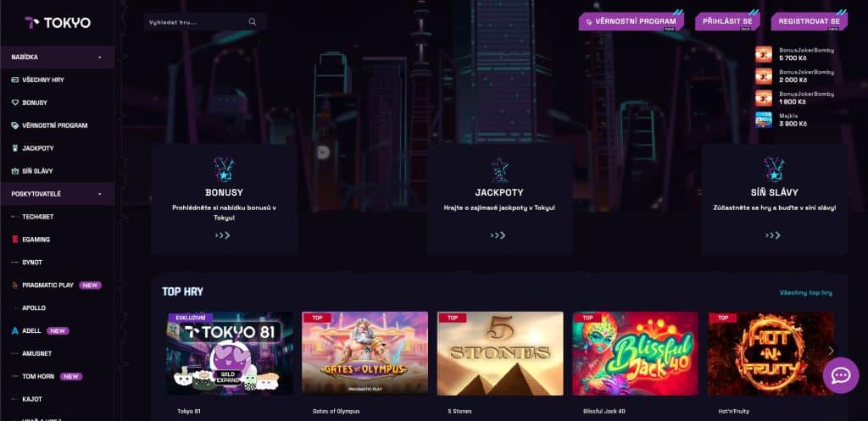Follow the Všechny top hry link
The width and height of the screenshot is (868, 421).
[x=805, y=292]
